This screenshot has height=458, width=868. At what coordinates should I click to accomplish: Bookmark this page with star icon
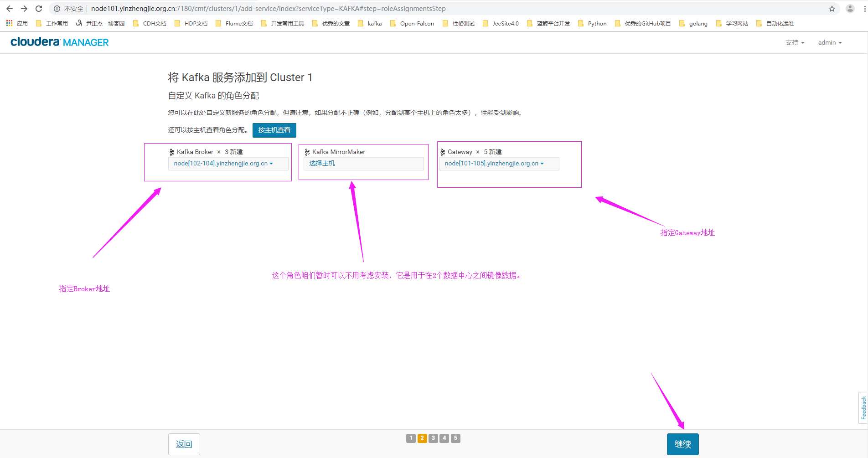click(x=832, y=9)
